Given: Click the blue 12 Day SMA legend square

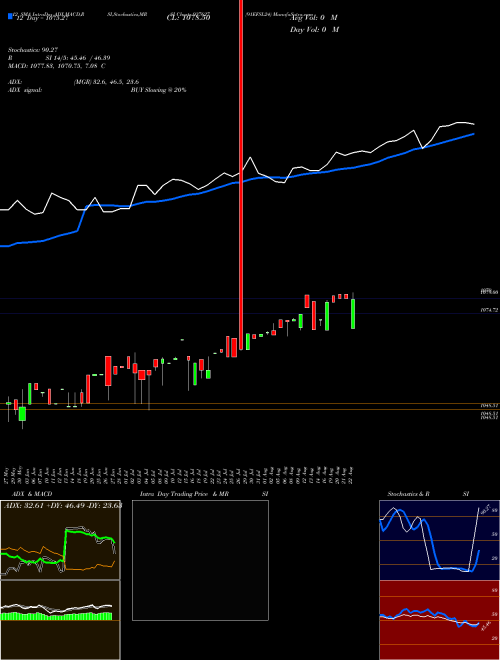Looking at the screenshot, I should tap(10, 17).
